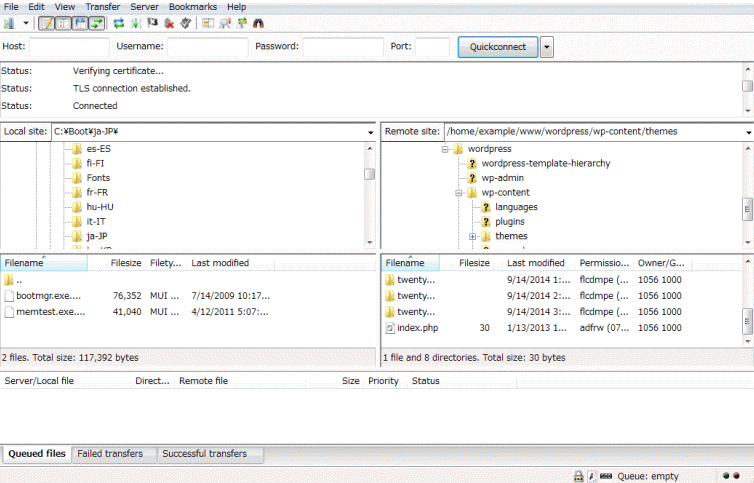This screenshot has height=483, width=754.
Task: Open the Help menu
Action: pyautogui.click(x=236, y=7)
